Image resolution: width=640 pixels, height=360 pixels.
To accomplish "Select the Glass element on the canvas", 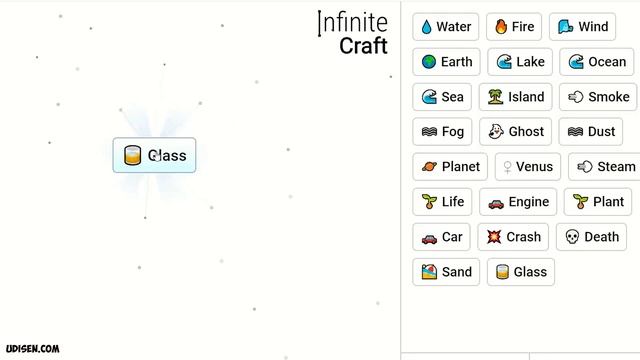I will tap(154, 155).
